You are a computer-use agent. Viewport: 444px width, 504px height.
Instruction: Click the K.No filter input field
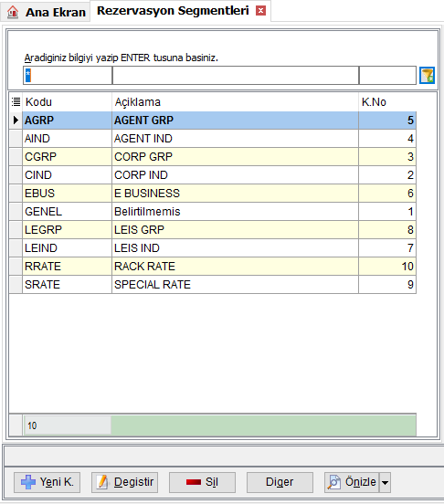click(387, 76)
